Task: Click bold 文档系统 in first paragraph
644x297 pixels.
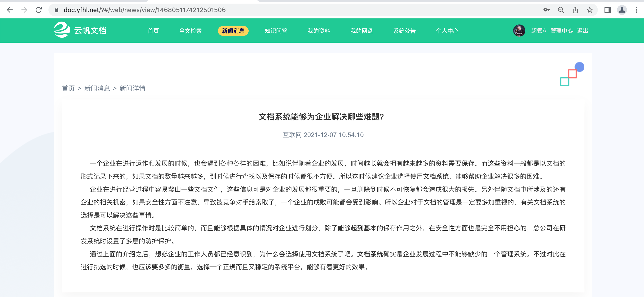Action: point(436,176)
